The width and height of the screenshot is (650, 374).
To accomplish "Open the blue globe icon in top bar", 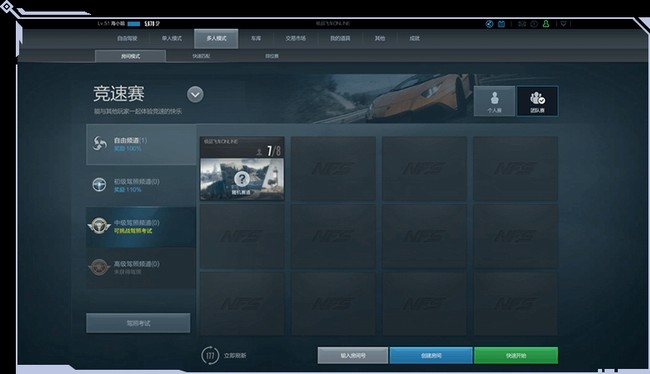I will (x=489, y=24).
